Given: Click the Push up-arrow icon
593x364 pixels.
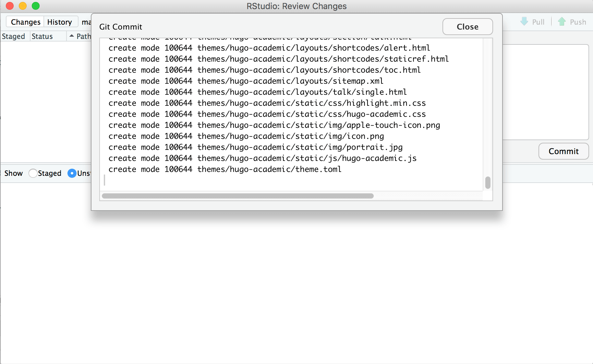Looking at the screenshot, I should 562,22.
